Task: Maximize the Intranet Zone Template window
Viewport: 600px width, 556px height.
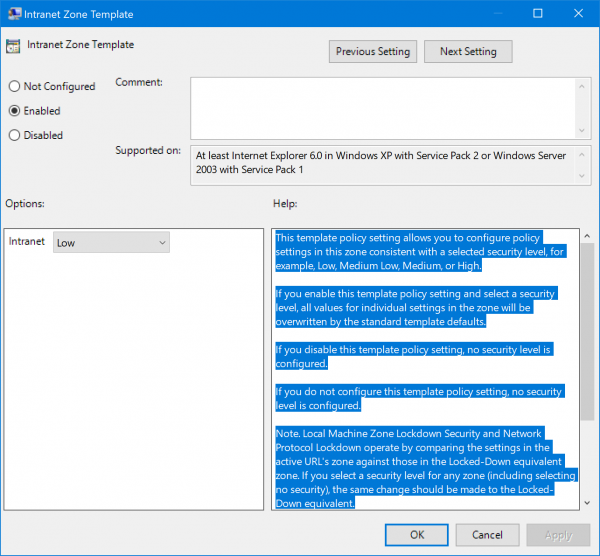Action: click(x=537, y=14)
